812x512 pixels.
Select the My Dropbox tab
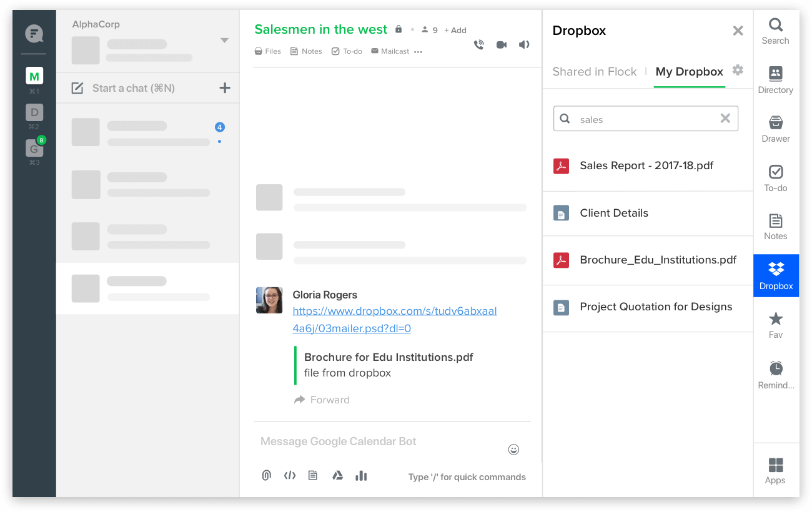coord(689,72)
